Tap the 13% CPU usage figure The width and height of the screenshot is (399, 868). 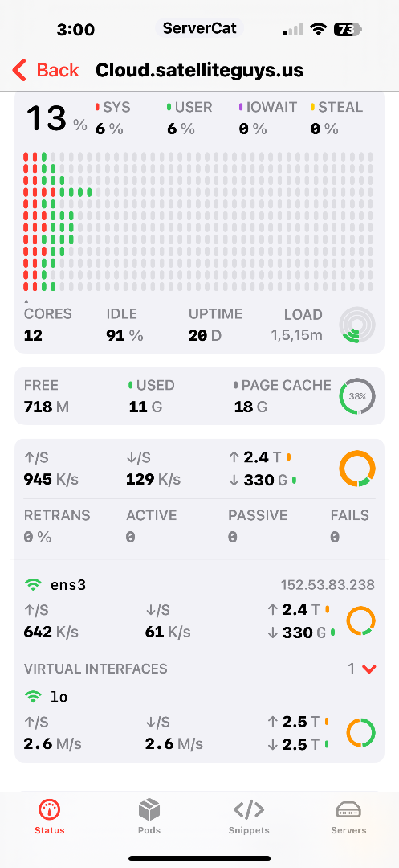(55, 118)
